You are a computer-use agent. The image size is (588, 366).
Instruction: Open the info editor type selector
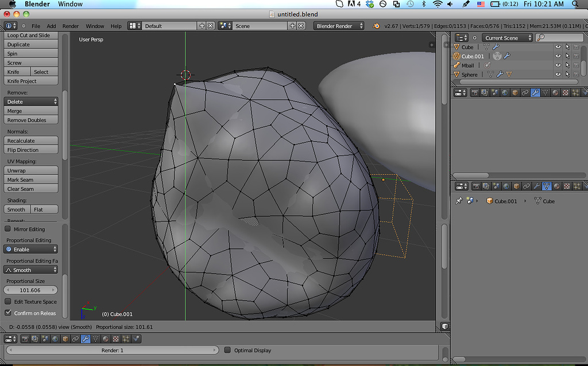point(10,26)
